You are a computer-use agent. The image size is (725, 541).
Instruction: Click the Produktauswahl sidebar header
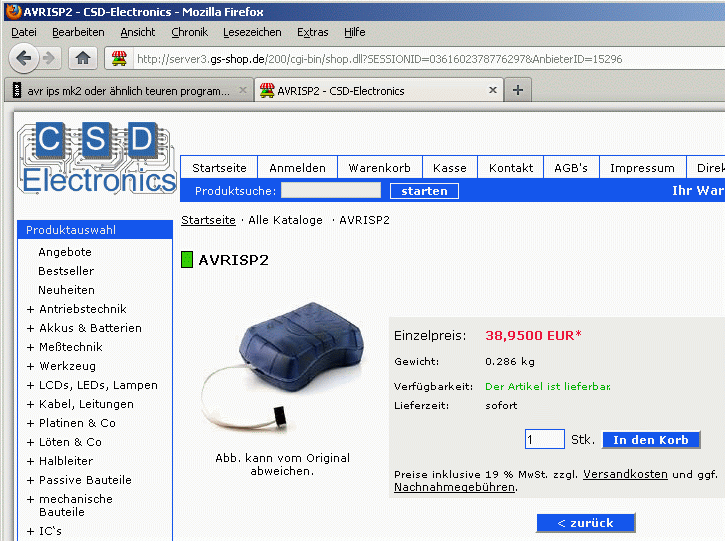(x=95, y=230)
